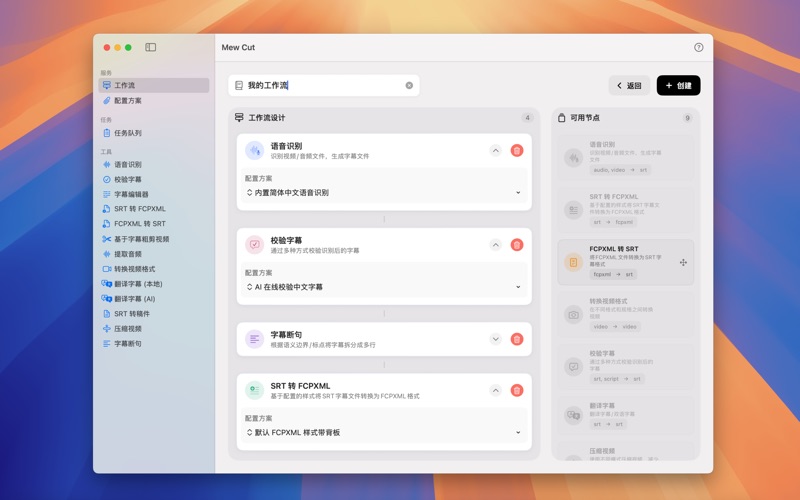The height and width of the screenshot is (500, 800).
Task: Open the 转换视频格式 tool in sidebar
Action: [x=154, y=269]
